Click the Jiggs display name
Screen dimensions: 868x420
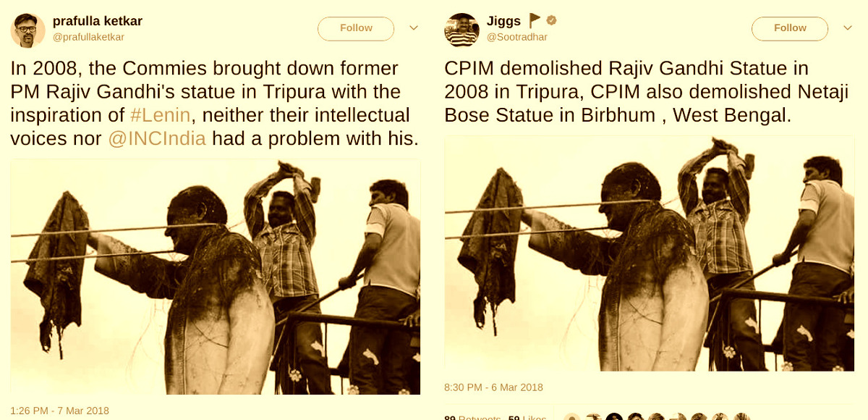coord(504,21)
